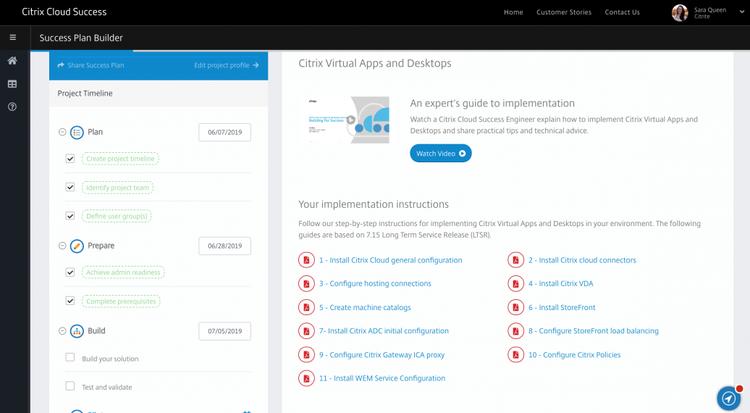Viewport: 750px width, 413px height.
Task: Click PDF icon for Citrix ADC initial configuration
Action: [307, 331]
